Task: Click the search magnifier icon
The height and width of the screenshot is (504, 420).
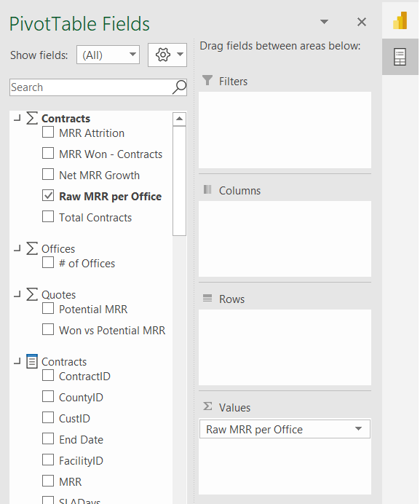Action: click(x=179, y=87)
